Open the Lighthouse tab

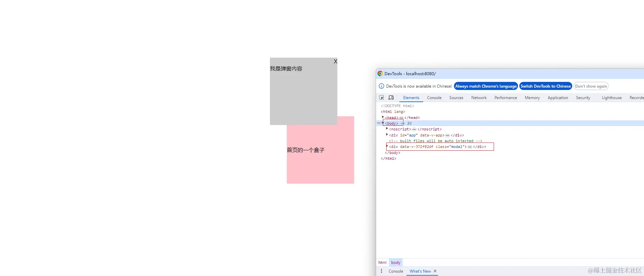coord(612,98)
